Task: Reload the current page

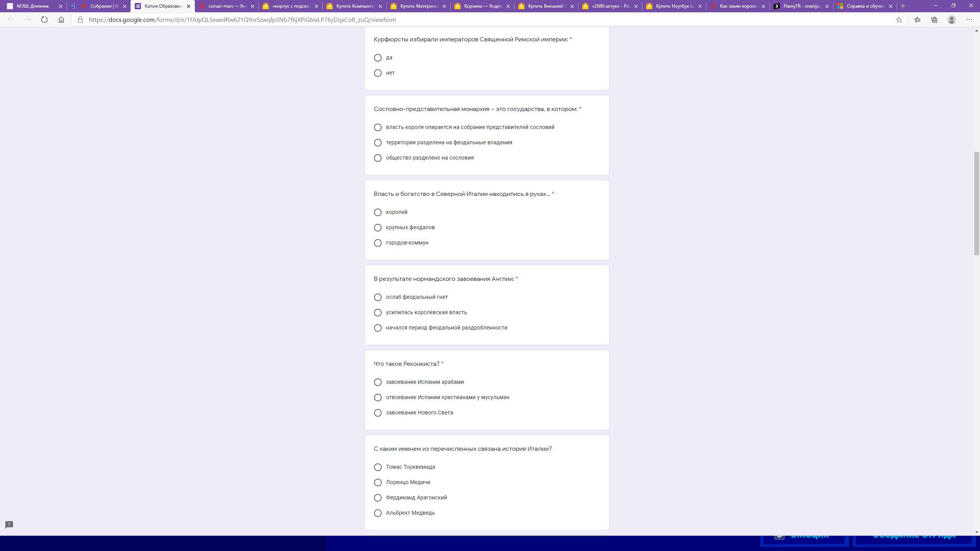Action: tap(44, 20)
